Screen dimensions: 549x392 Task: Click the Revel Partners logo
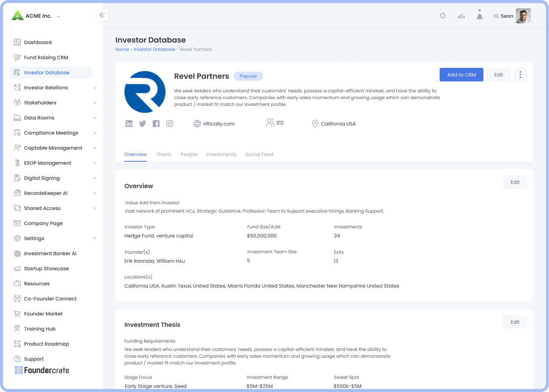click(145, 92)
